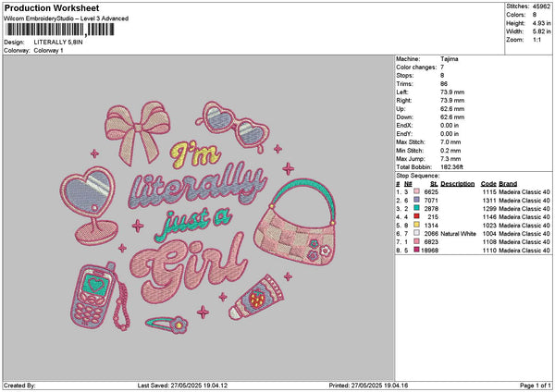Click the barcode in the worksheet header

point(60,30)
